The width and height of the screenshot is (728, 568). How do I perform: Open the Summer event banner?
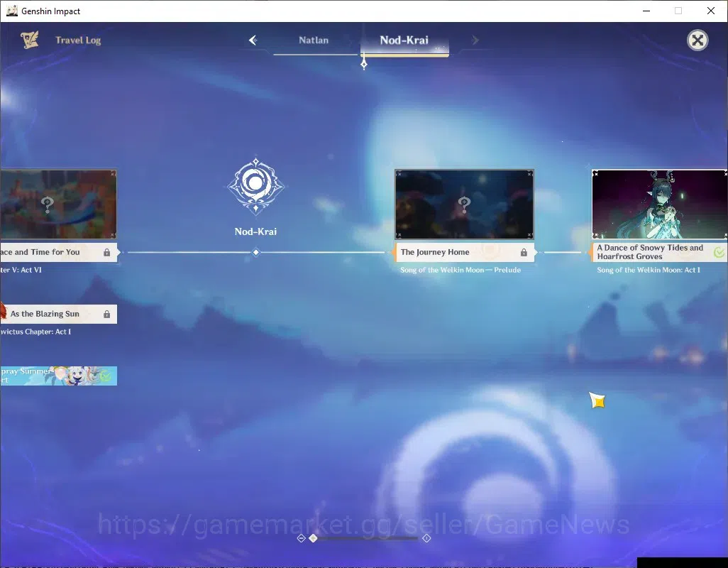pyautogui.click(x=58, y=376)
